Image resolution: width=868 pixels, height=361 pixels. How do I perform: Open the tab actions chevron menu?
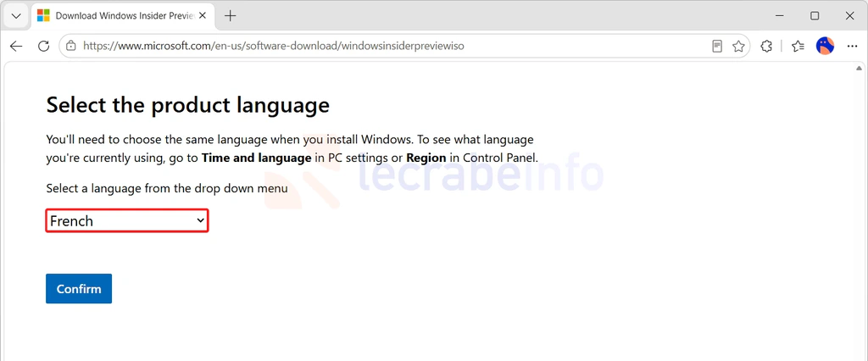coord(16,15)
